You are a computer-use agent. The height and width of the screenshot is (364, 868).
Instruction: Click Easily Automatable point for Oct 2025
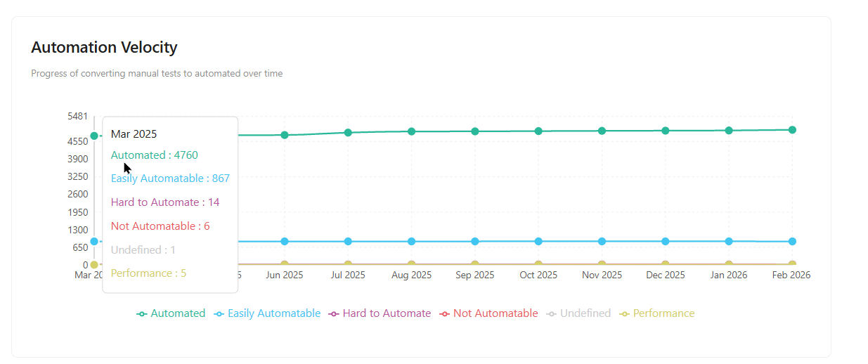538,242
